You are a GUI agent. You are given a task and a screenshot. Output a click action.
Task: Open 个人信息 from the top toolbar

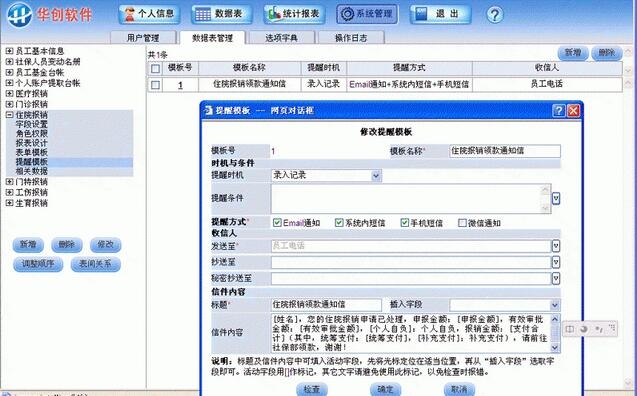[x=150, y=14]
